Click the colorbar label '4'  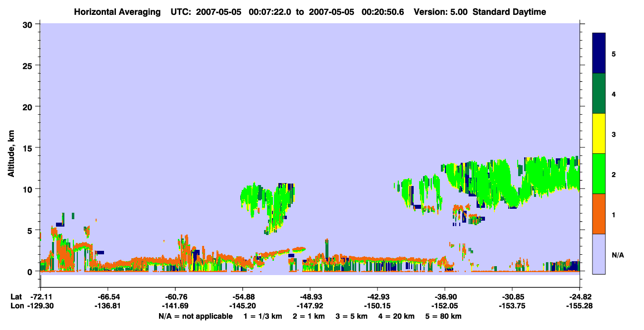[x=614, y=94]
